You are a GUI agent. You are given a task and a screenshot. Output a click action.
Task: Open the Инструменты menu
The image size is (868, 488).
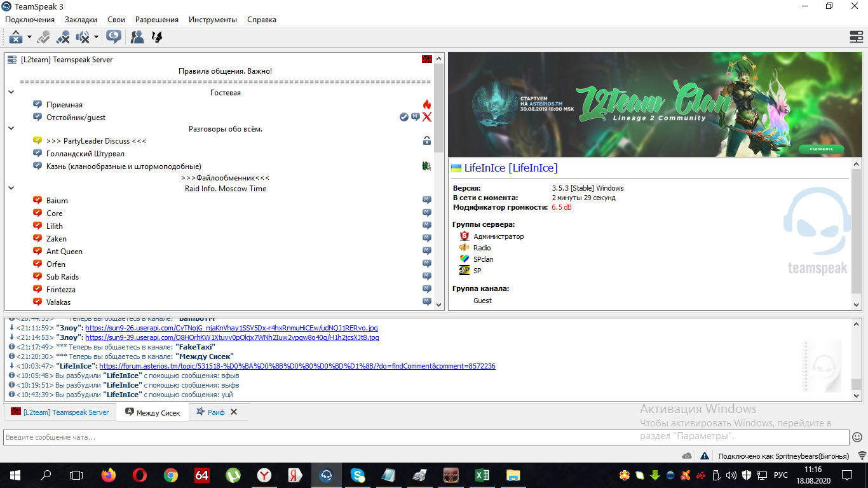212,20
